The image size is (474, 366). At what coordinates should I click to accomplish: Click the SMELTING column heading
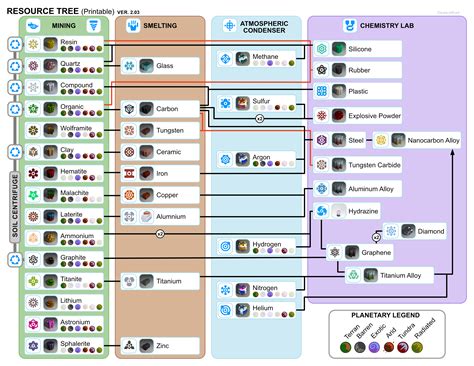pyautogui.click(x=160, y=26)
